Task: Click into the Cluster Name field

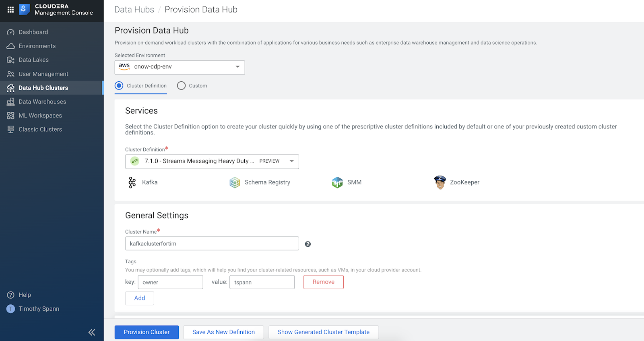Action: tap(212, 244)
